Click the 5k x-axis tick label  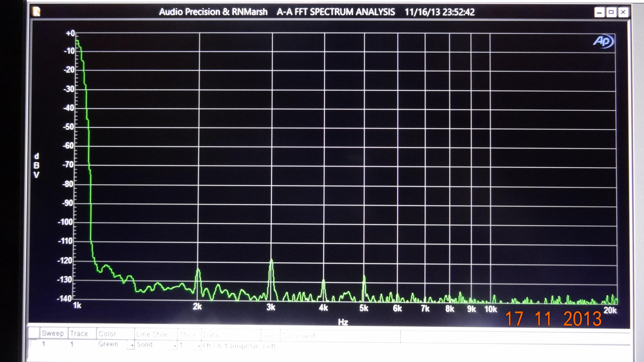[364, 308]
